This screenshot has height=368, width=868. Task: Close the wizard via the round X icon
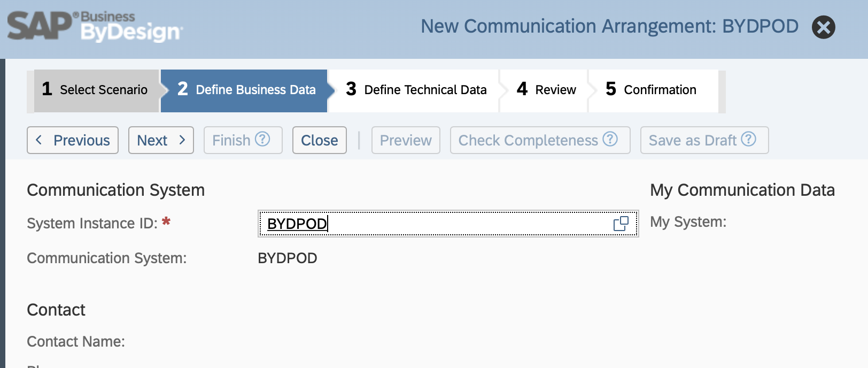coord(823,27)
